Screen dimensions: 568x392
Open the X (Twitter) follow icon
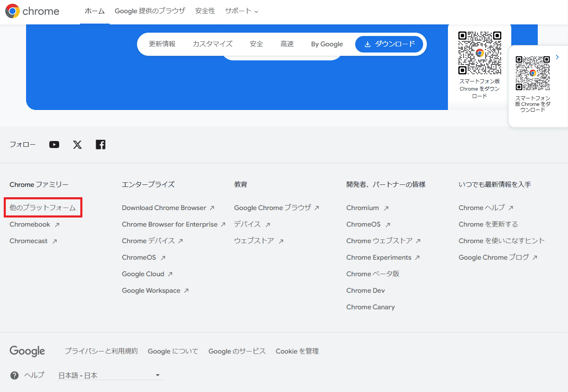pos(77,144)
